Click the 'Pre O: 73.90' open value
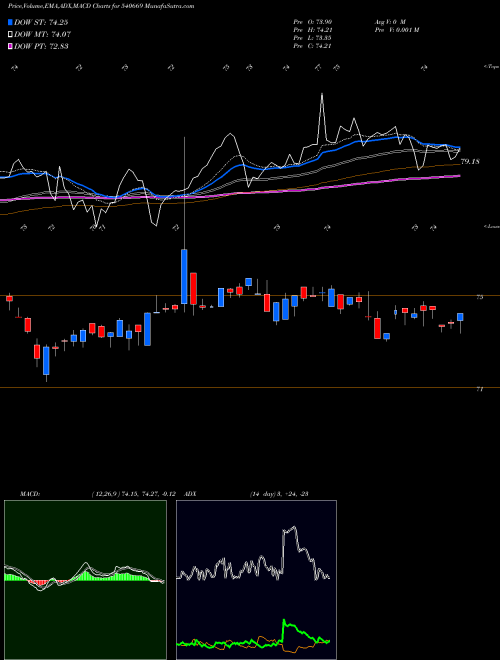This screenshot has width=500, height=660. click(312, 21)
